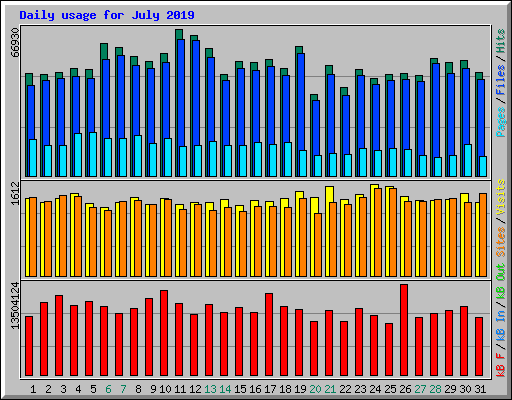This screenshot has width=512, height=400.
Task: Select the red kB bar for day 17
Action: pos(269,335)
